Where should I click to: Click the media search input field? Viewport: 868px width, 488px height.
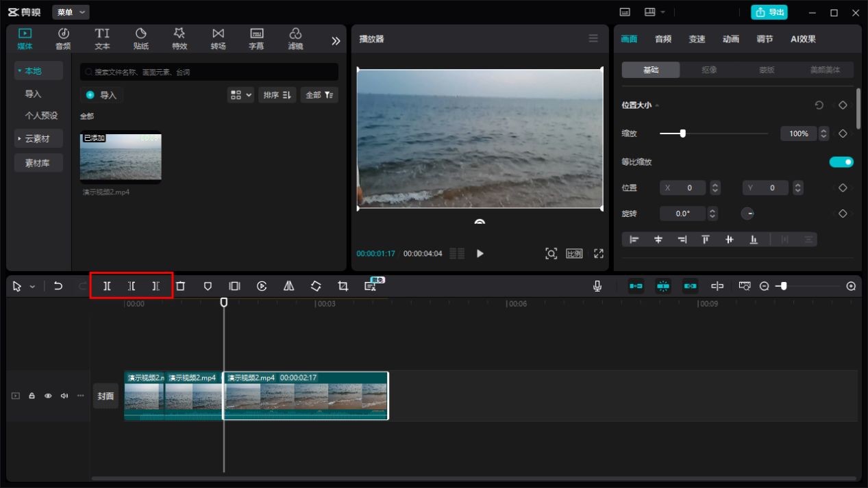coord(209,72)
